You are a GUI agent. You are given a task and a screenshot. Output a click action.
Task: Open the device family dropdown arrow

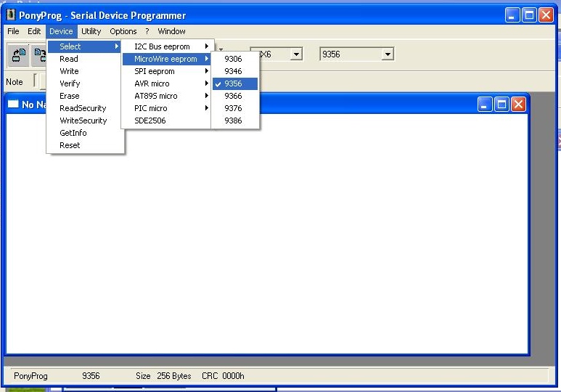coord(296,54)
